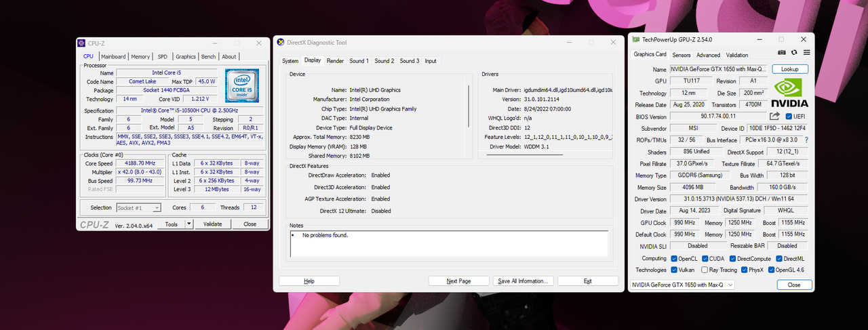
Task: Toggle the UEFI checkbox in GPU-Z
Action: [x=789, y=117]
